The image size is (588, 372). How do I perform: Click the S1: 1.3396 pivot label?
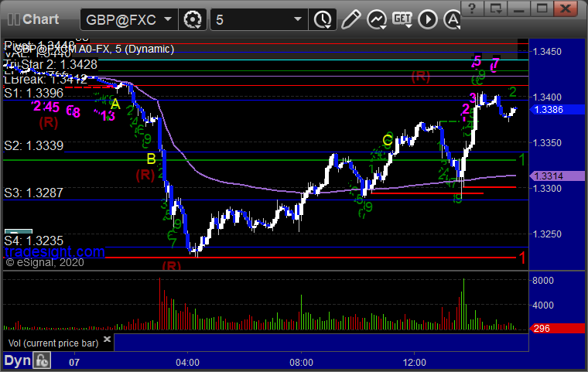[x=34, y=93]
